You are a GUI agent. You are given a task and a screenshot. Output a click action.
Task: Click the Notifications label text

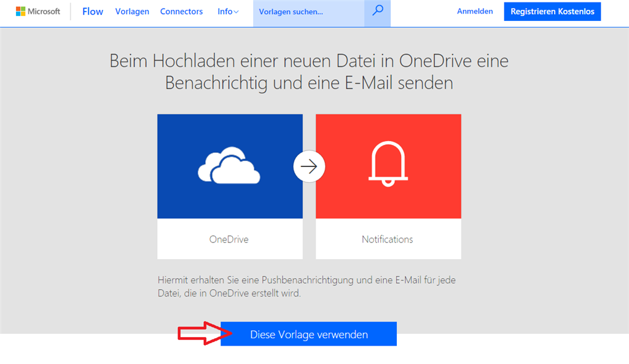(388, 239)
